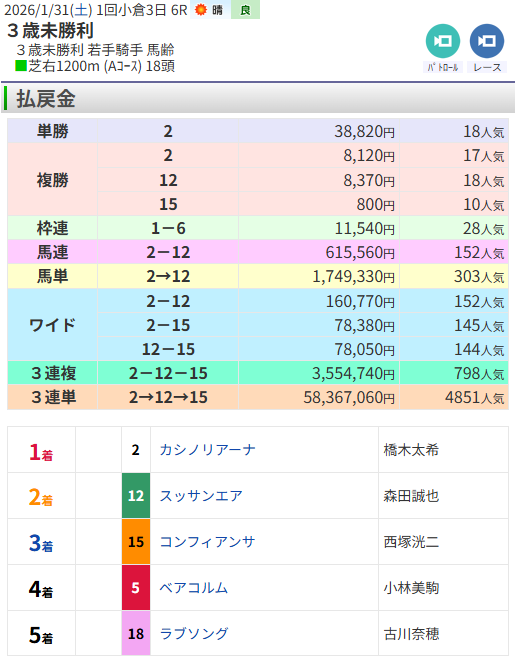
Task: Click the course info 芝右1200m
Action: (x=64, y=67)
